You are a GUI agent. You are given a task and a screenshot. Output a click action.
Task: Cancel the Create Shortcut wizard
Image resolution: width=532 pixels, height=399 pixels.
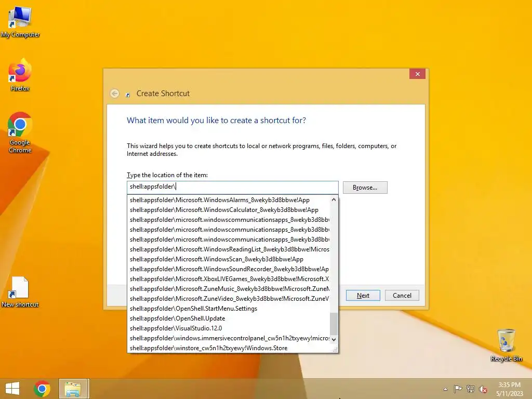pyautogui.click(x=402, y=296)
